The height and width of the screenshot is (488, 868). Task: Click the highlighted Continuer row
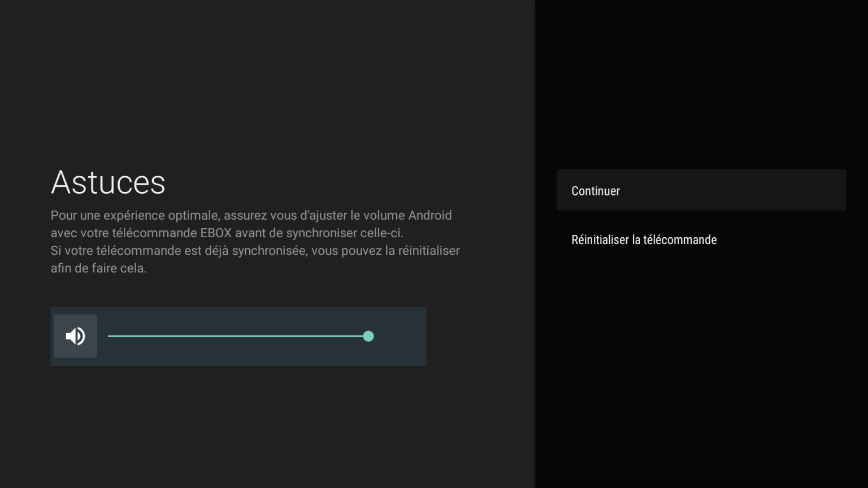pos(701,190)
